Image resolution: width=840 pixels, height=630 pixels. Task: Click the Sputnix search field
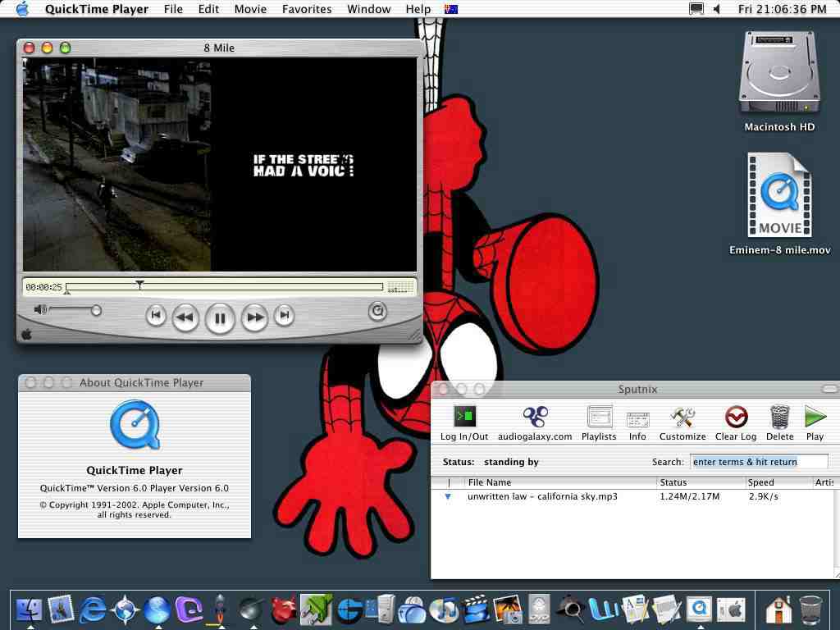click(759, 461)
